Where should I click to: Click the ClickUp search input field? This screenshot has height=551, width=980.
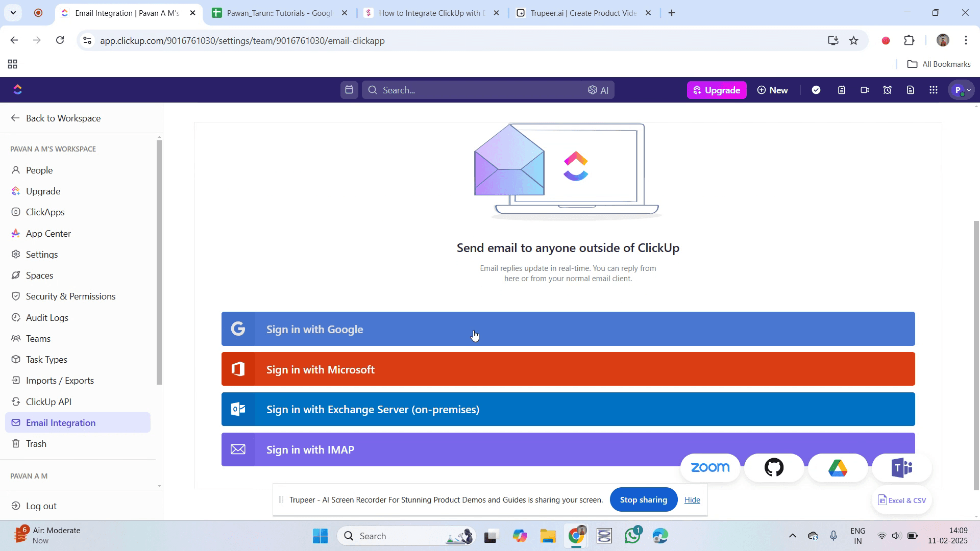480,90
